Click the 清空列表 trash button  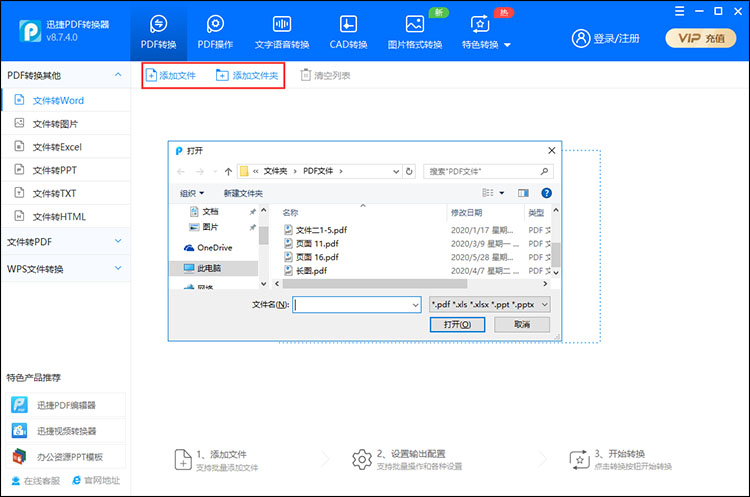(x=325, y=75)
